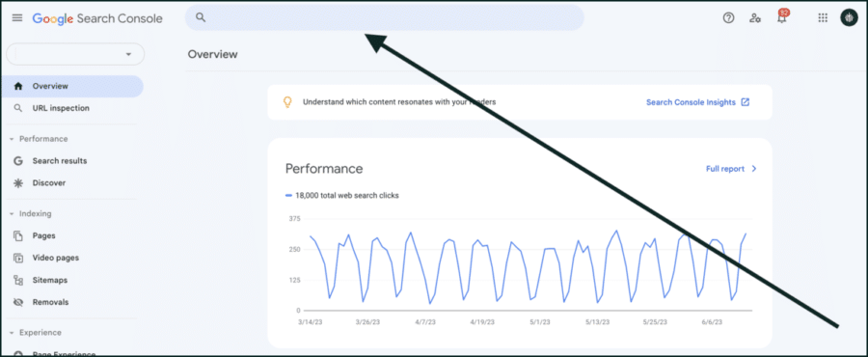Click the search magnifier icon in top bar
This screenshot has height=357, width=868.
(x=201, y=17)
